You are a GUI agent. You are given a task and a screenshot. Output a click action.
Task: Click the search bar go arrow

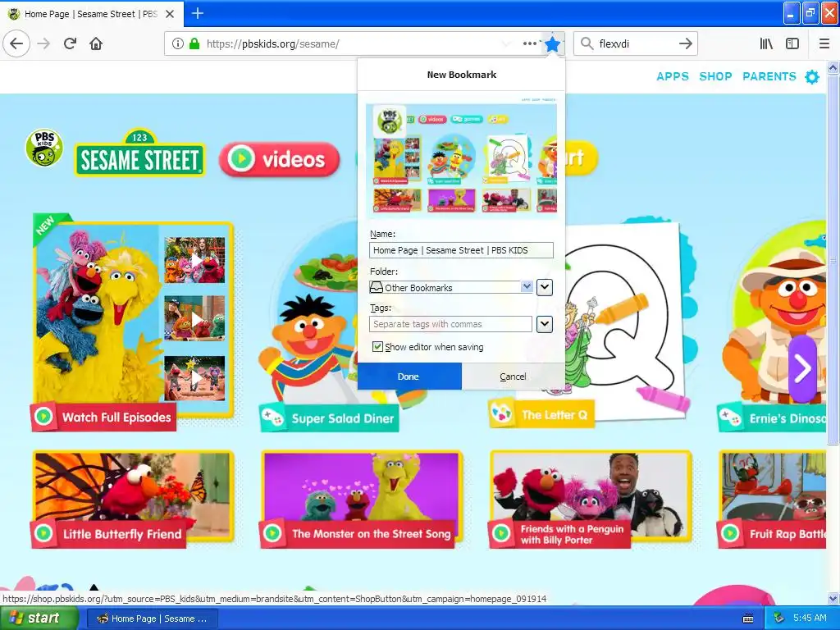[x=685, y=43]
